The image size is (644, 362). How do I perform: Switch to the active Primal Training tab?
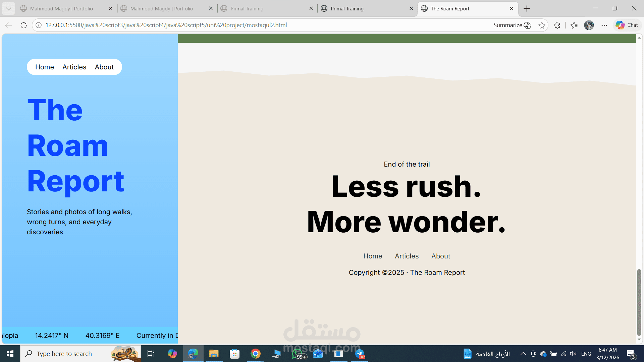point(347,8)
